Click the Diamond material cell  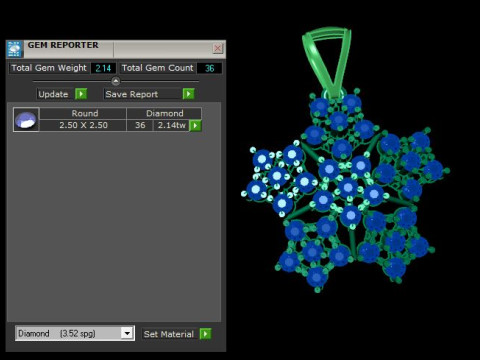tap(164, 113)
